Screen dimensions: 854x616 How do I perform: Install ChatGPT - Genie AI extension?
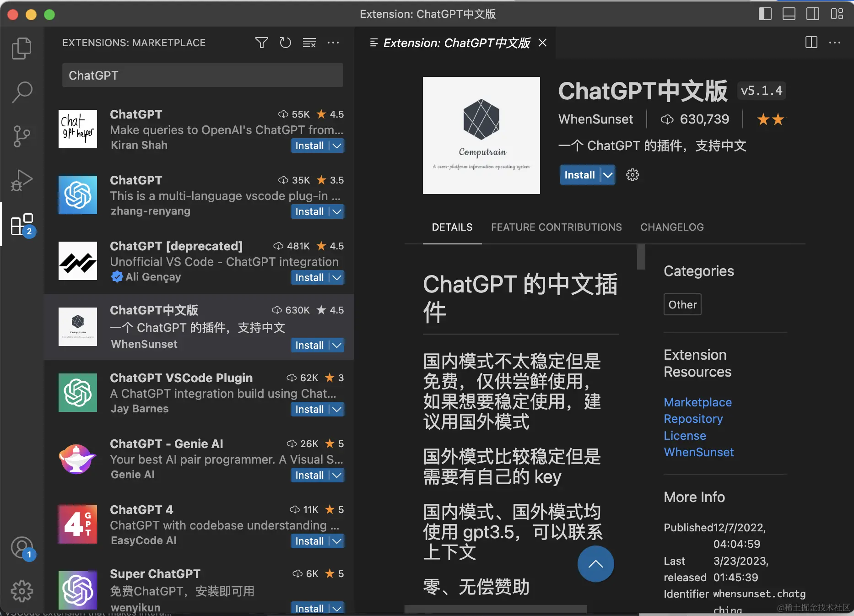[310, 476]
